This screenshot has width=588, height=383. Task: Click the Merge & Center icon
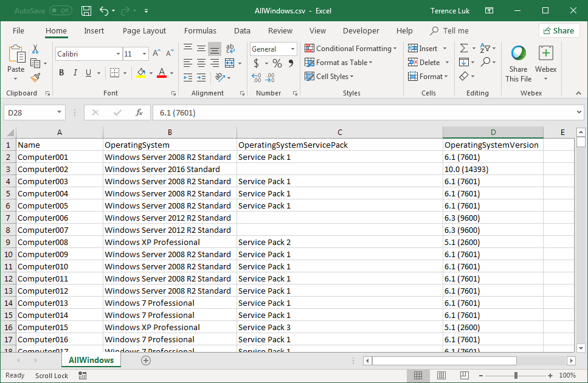[230, 63]
